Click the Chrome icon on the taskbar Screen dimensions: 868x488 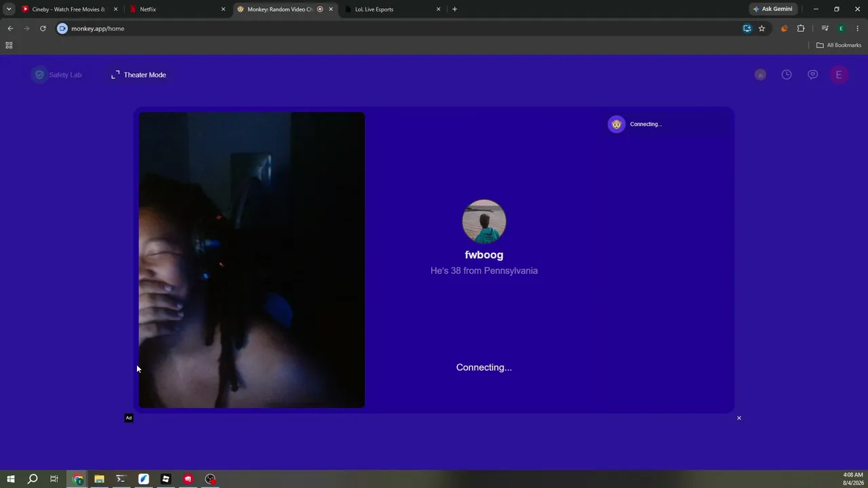coord(78,479)
